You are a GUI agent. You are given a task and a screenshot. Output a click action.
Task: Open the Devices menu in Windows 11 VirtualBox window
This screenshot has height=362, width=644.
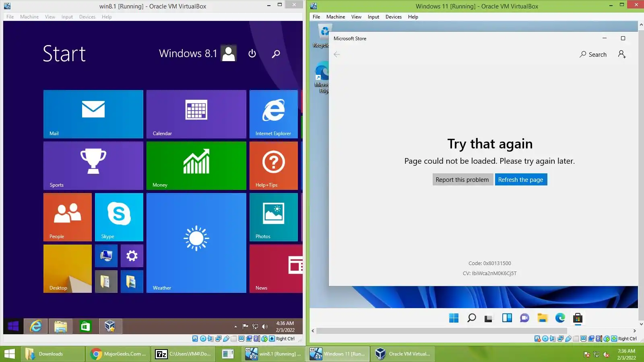[394, 17]
